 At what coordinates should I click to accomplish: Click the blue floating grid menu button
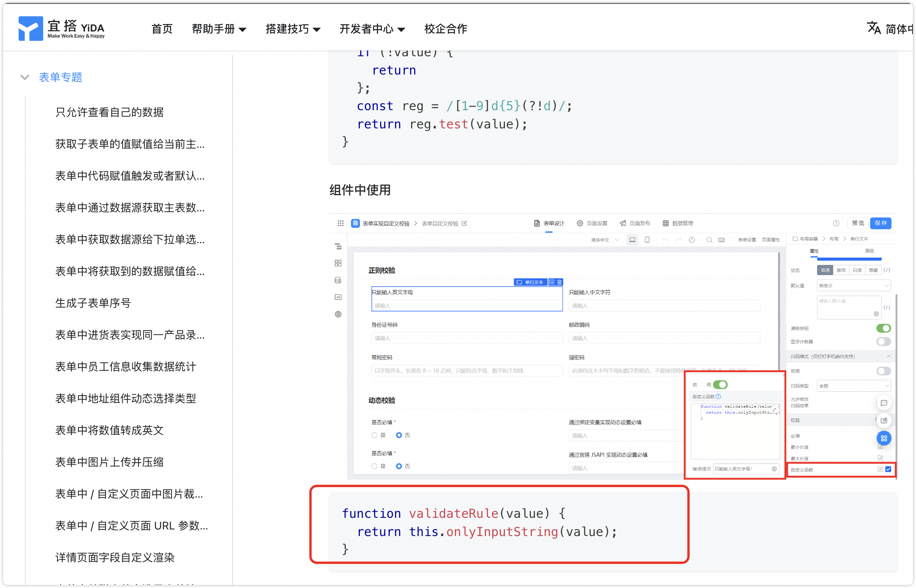[884, 438]
